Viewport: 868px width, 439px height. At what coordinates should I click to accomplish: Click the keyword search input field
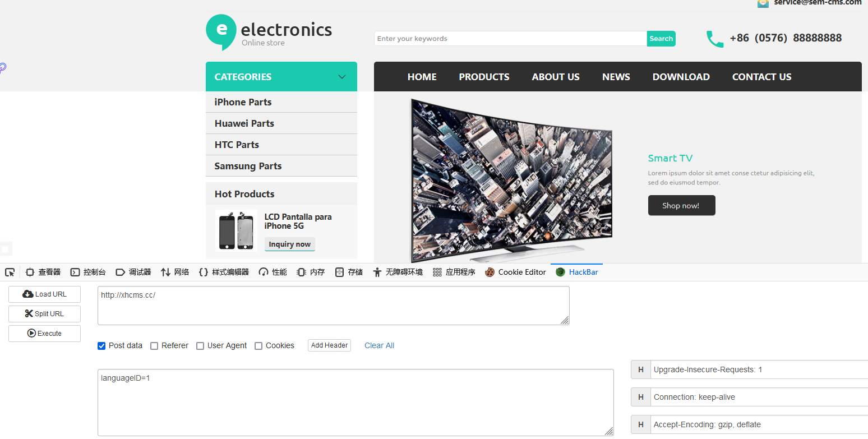click(x=510, y=39)
